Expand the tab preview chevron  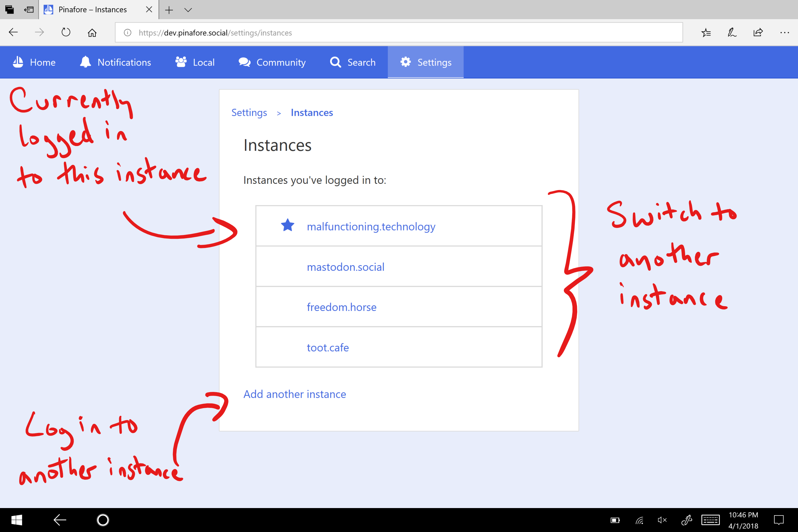188,10
